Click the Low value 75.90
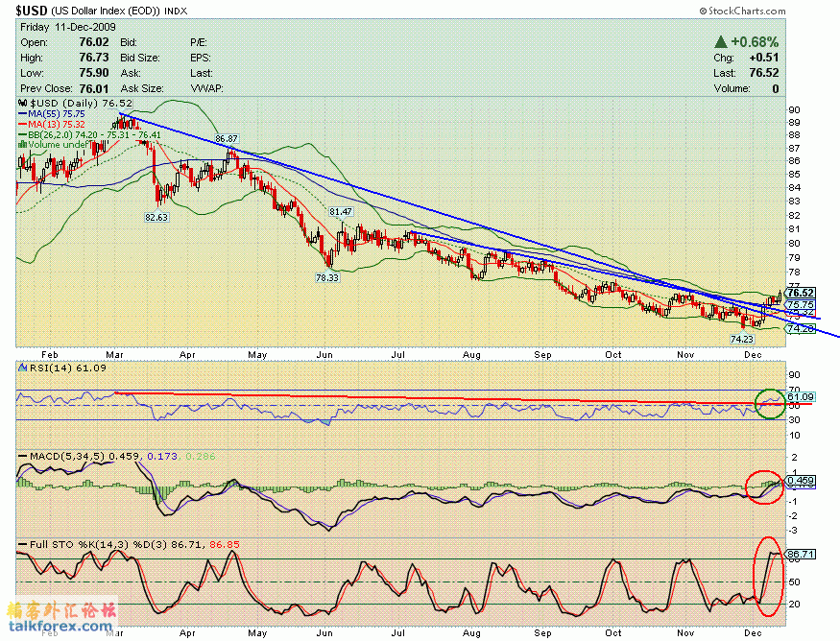Image resolution: width=840 pixels, height=641 pixels. tap(94, 73)
